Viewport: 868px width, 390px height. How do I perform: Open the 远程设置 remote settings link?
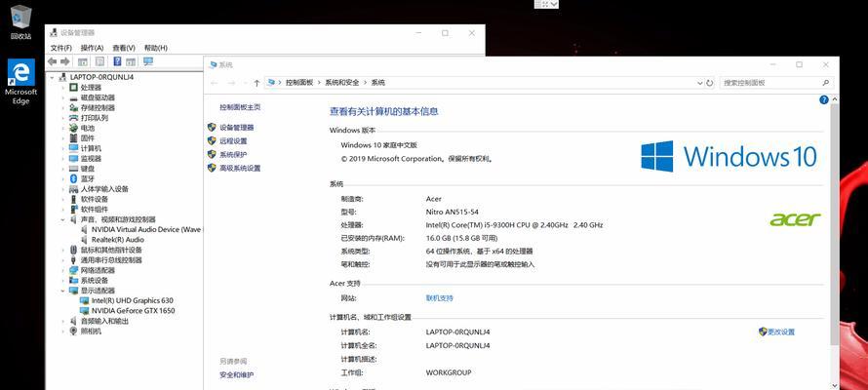[x=233, y=141]
